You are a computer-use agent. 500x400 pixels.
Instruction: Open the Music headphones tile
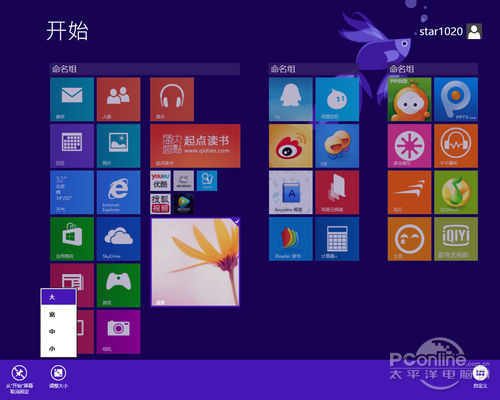[x=172, y=99]
